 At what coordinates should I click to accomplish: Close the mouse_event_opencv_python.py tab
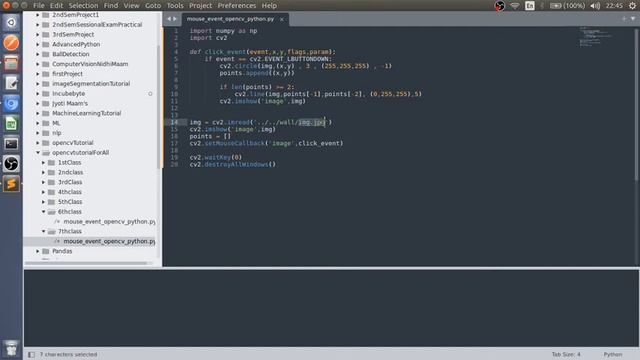click(282, 19)
